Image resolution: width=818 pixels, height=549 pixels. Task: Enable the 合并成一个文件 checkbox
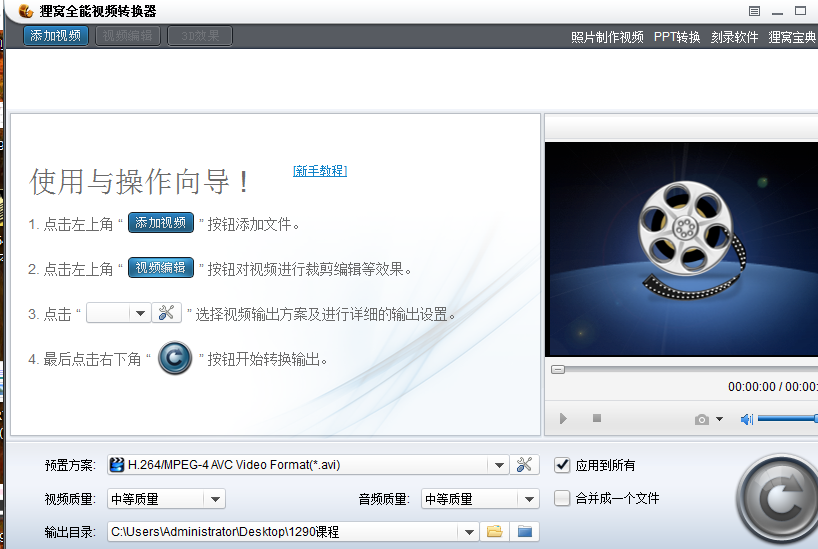coord(562,498)
